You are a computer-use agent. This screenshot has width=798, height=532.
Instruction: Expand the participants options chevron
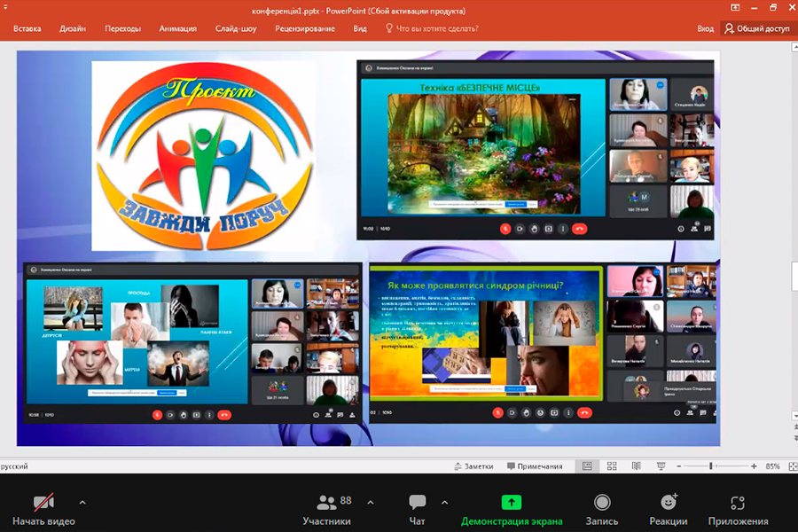coord(371,502)
